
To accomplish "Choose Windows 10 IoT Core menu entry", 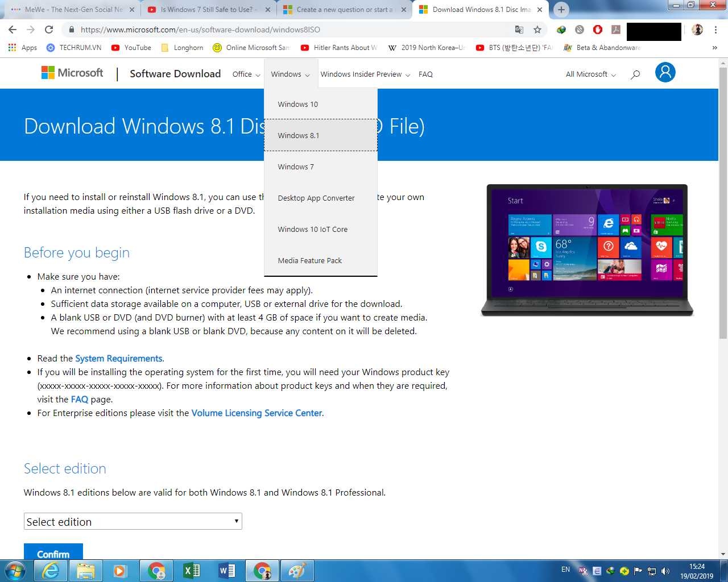I will tap(321, 229).
